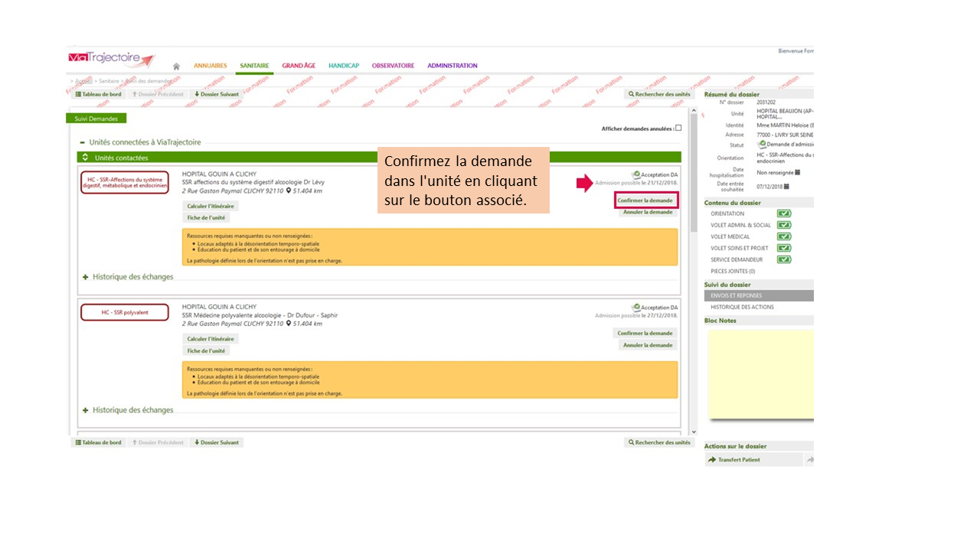The height and width of the screenshot is (551, 980).
Task: Open the GRAND ÂGE menu tab
Action: 299,66
